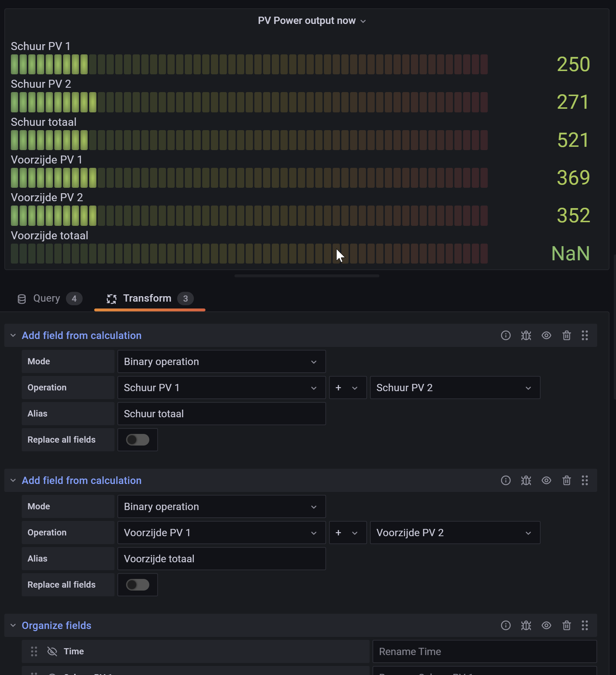Delete the first Add field from calculation transform
The image size is (616, 675).
pyautogui.click(x=566, y=335)
